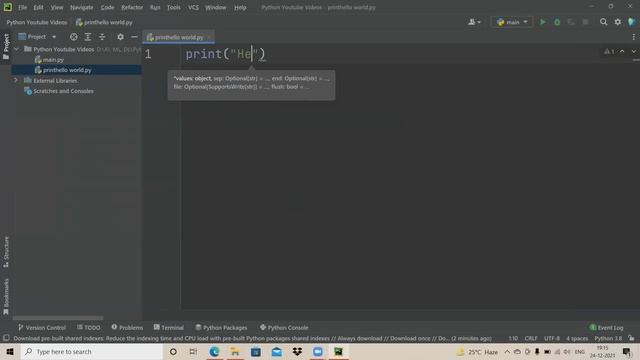Run the program with green play icon
The width and height of the screenshot is (640, 360).
click(542, 22)
